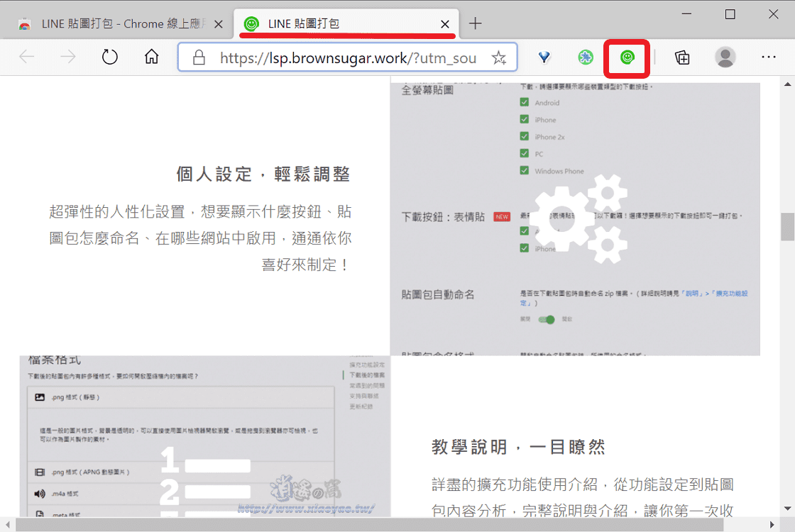795x532 pixels.
Task: Maximize the browser window
Action: click(x=730, y=14)
